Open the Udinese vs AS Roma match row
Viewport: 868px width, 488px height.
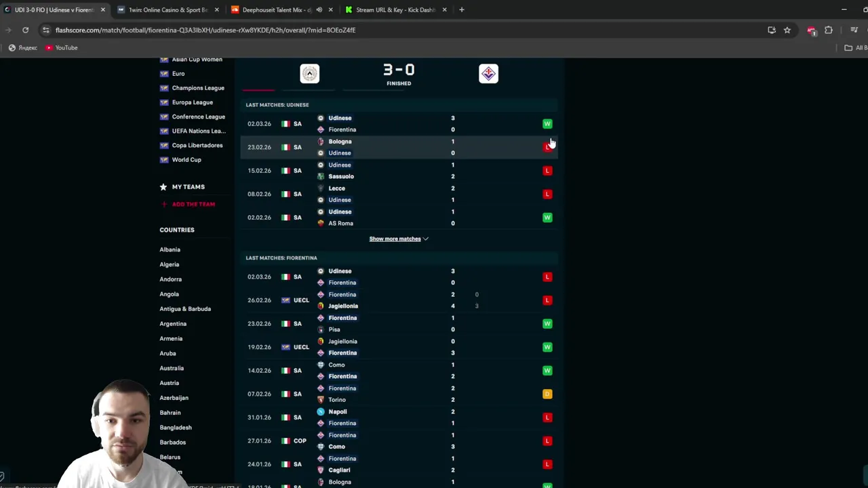(x=399, y=218)
